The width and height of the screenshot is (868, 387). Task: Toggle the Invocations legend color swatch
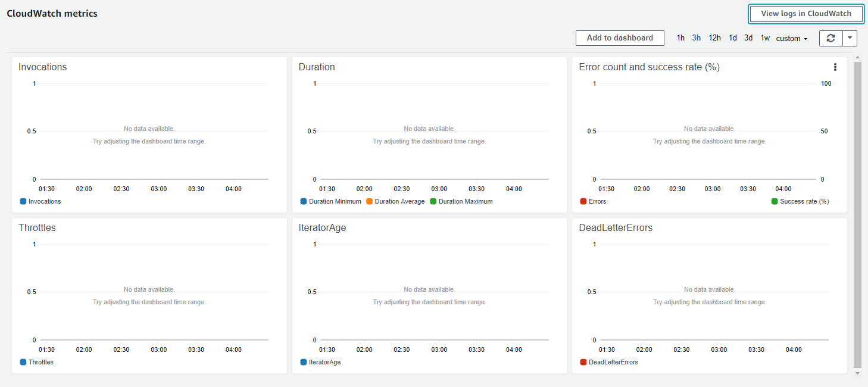tap(23, 201)
